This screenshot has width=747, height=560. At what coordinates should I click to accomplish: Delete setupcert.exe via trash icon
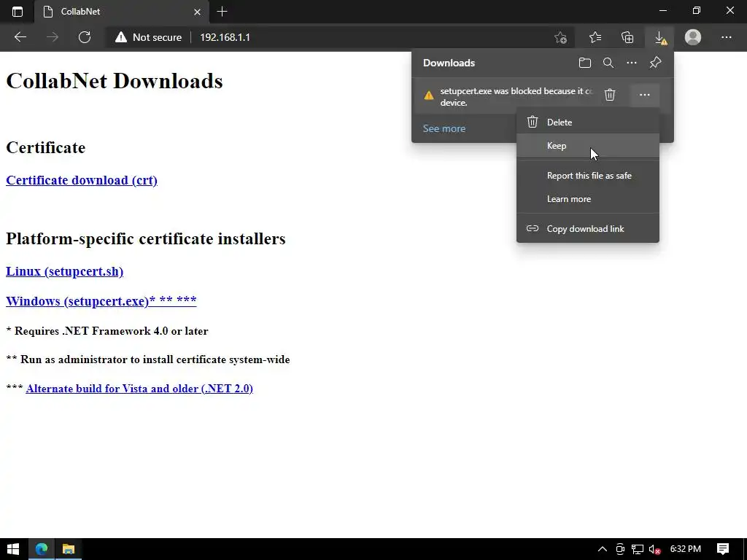610,95
